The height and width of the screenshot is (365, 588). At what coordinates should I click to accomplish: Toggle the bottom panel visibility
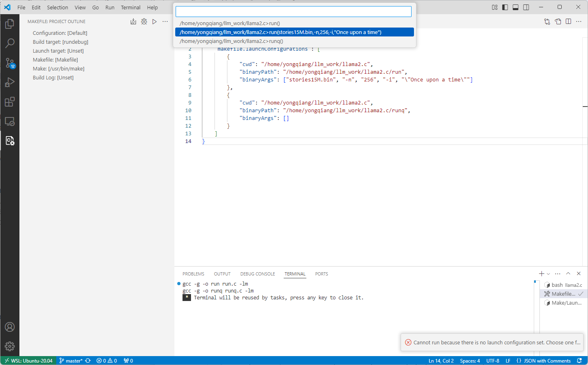coord(516,7)
